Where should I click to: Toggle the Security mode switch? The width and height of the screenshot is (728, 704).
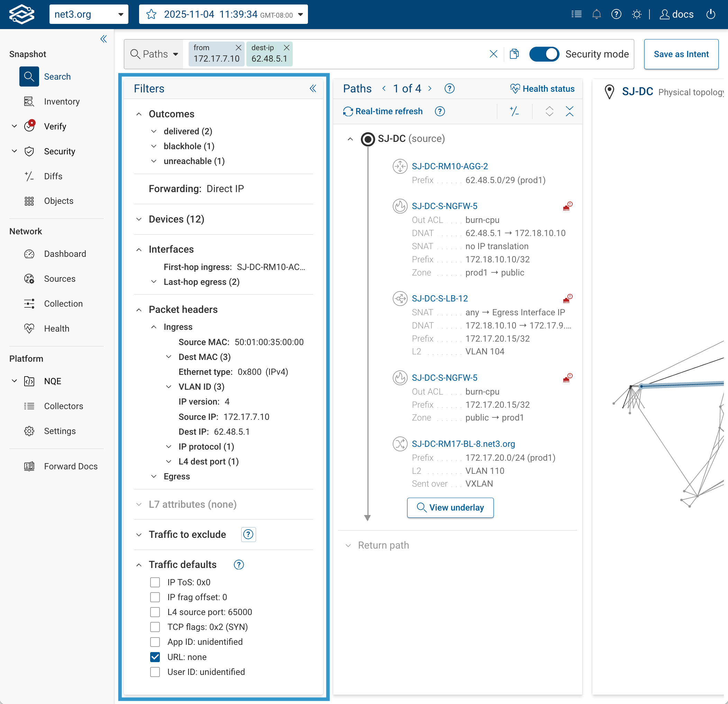[x=544, y=54]
